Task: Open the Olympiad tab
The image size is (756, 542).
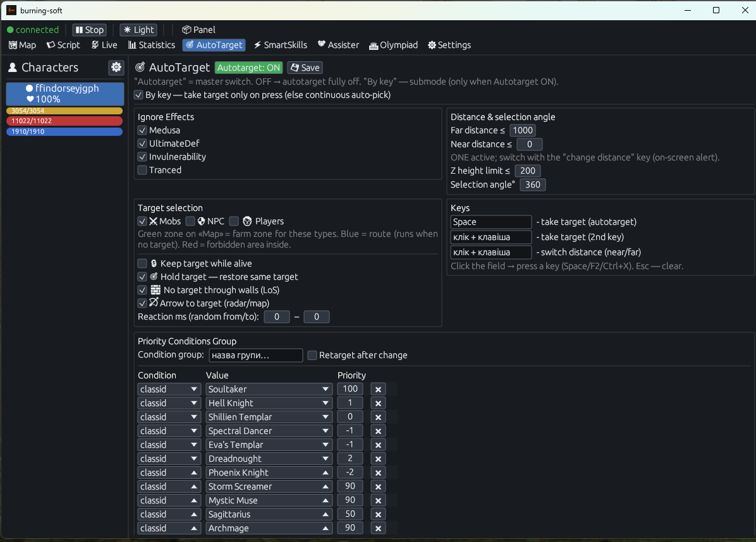Action: click(x=393, y=45)
